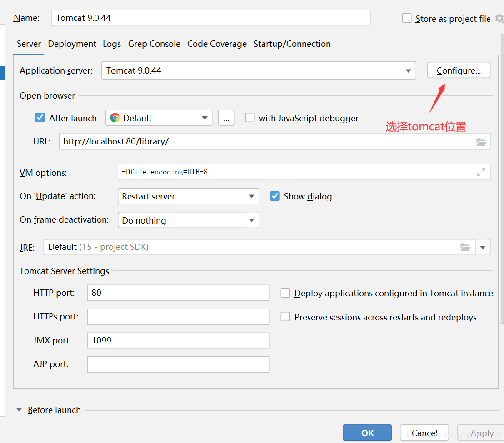Click the HTTP port field

point(178,293)
